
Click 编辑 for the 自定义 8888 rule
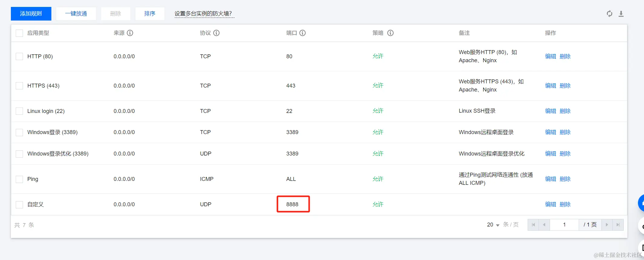[x=551, y=204]
